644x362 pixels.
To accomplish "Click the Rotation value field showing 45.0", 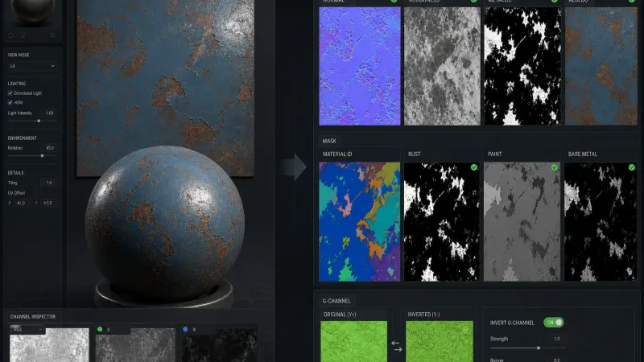I will (49, 148).
